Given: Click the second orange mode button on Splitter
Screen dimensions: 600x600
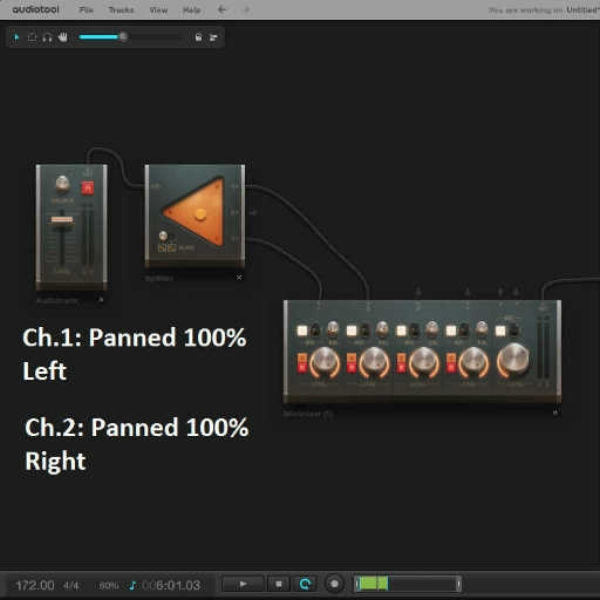Looking at the screenshot, I should click(x=172, y=248).
